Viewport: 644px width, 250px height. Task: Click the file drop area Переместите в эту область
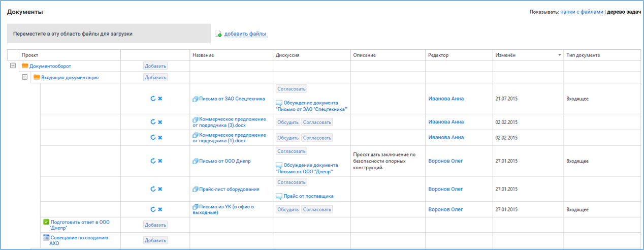click(x=109, y=34)
